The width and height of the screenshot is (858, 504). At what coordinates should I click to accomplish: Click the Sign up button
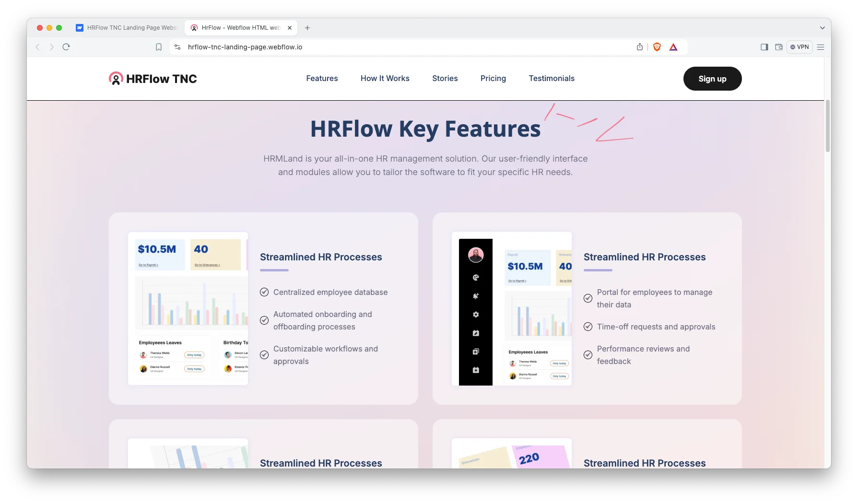tap(712, 79)
